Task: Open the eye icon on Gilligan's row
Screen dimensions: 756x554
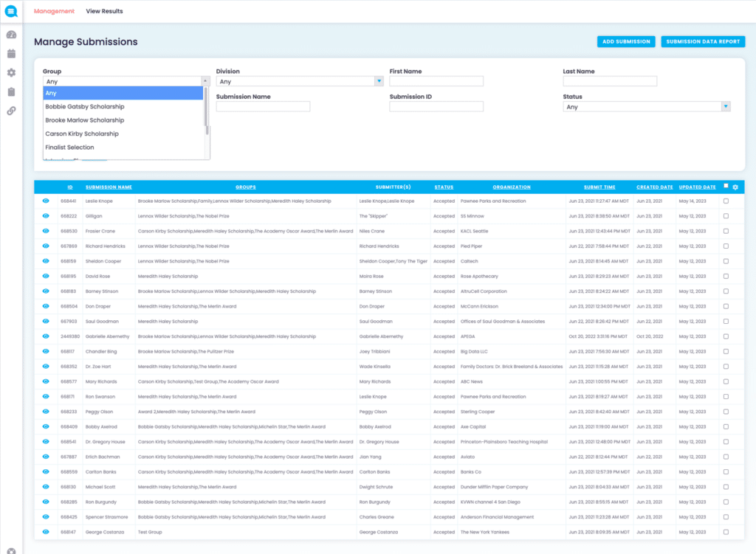Action: tap(46, 215)
